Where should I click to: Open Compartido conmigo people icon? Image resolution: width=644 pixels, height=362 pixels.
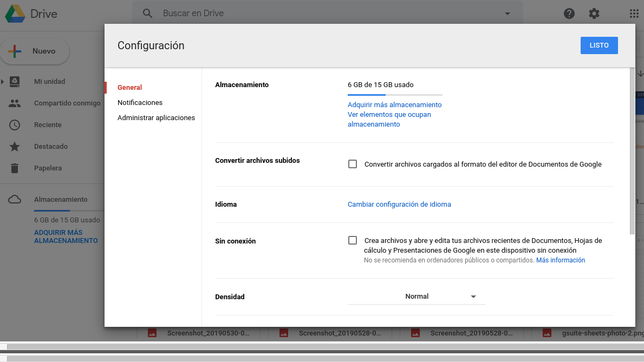(x=15, y=103)
